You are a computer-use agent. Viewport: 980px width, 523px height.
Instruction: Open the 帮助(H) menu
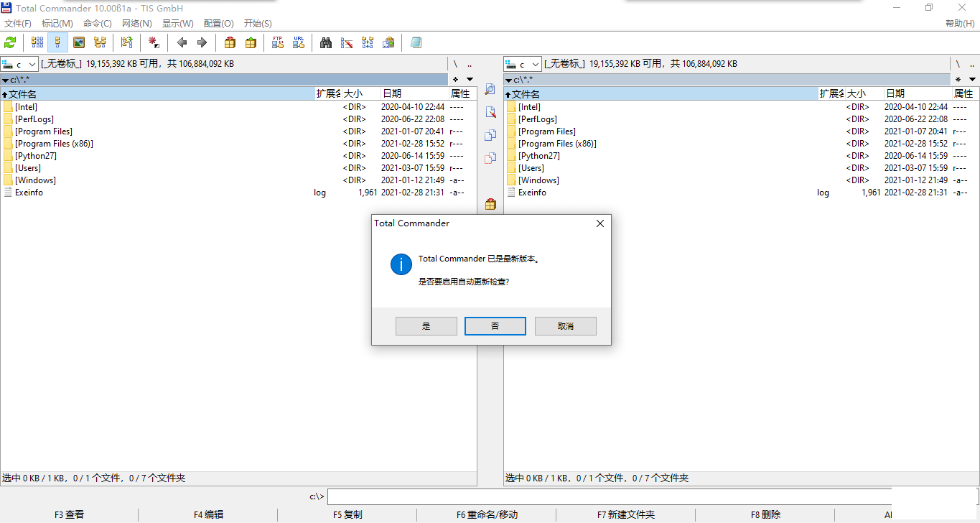click(x=960, y=24)
